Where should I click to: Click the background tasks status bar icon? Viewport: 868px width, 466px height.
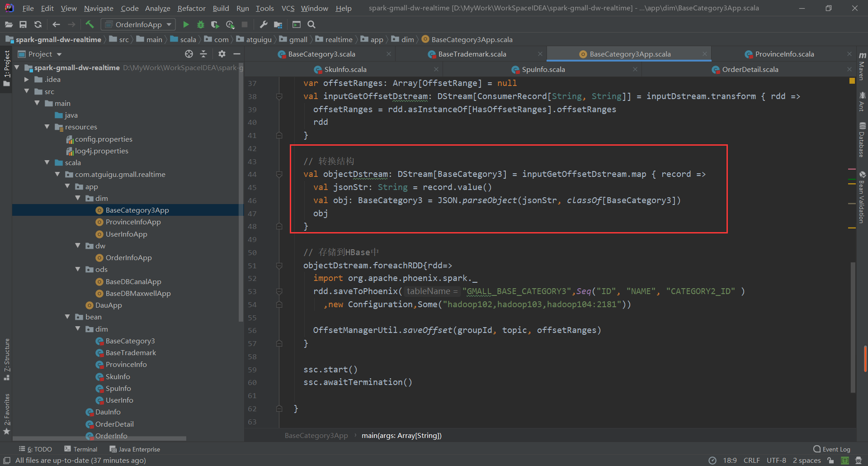(x=712, y=461)
